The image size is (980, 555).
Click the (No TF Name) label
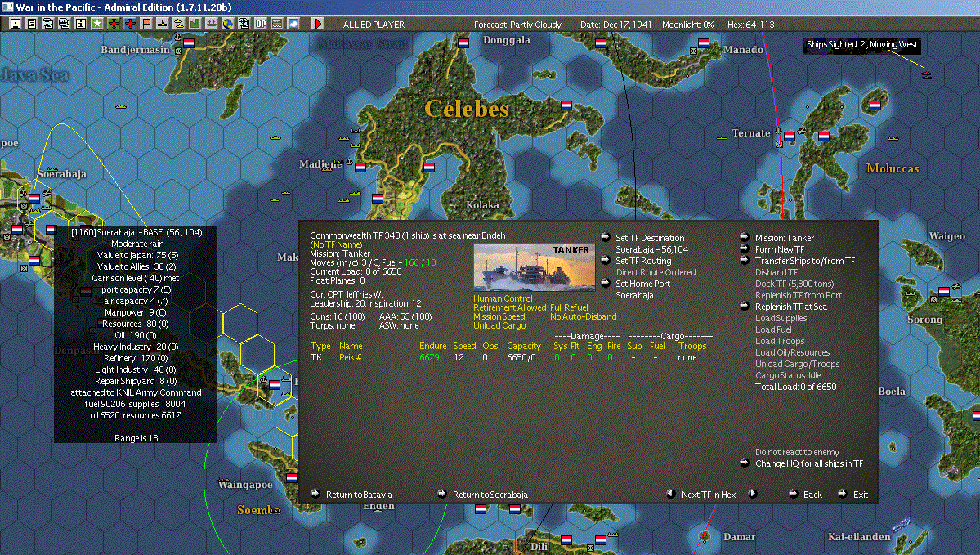(336, 244)
